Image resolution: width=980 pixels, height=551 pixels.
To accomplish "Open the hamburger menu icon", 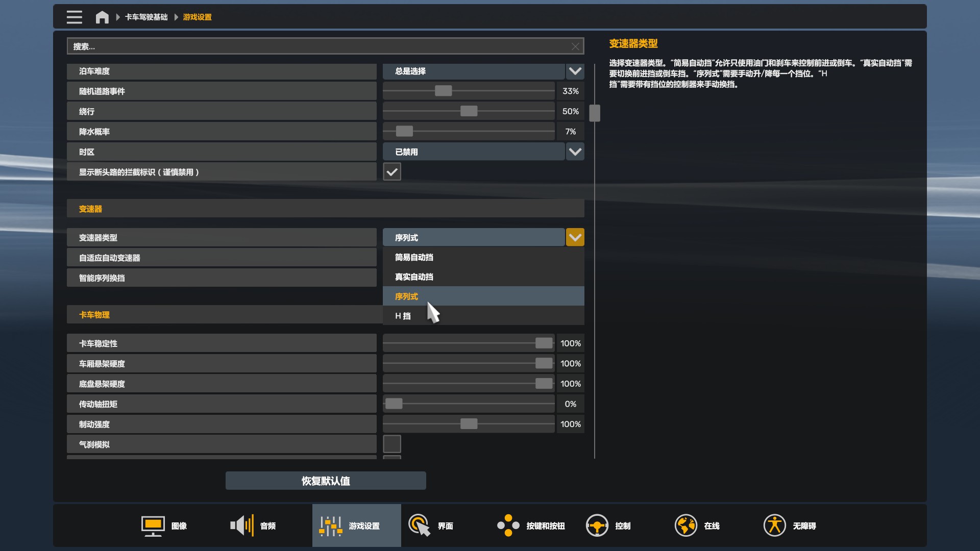I will (74, 17).
